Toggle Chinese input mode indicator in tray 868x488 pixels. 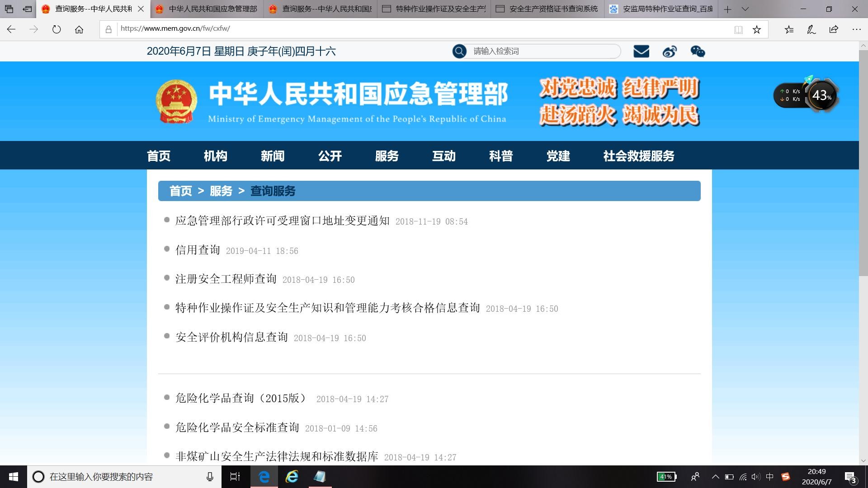tap(770, 477)
